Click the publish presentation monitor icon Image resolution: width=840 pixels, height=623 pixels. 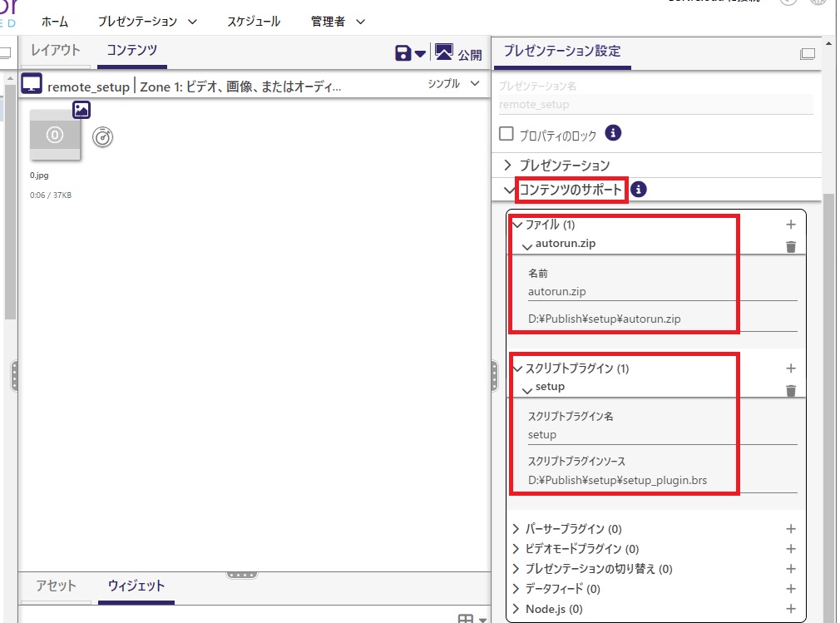click(x=444, y=53)
